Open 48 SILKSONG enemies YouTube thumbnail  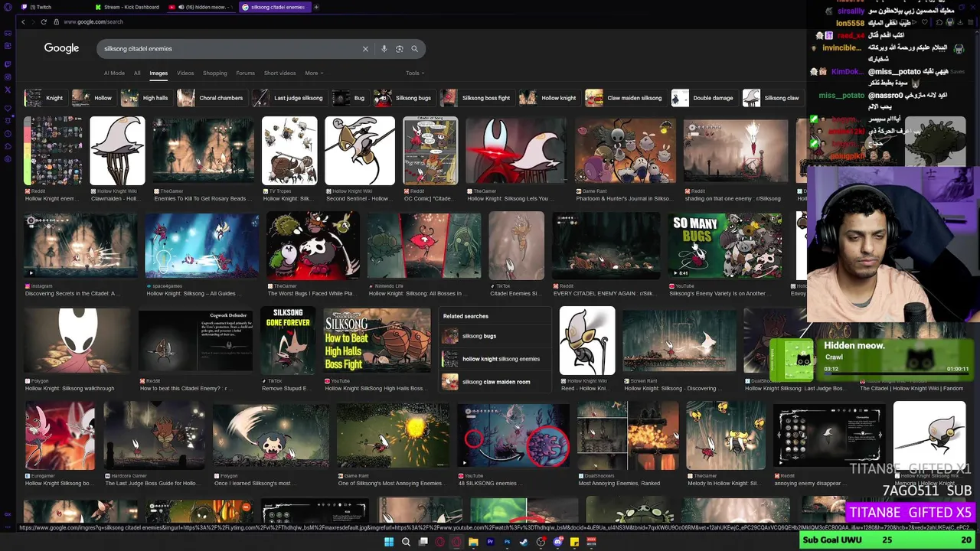click(514, 435)
